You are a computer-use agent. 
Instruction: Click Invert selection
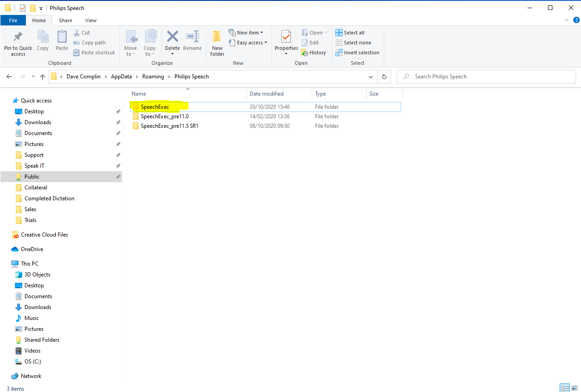(357, 53)
